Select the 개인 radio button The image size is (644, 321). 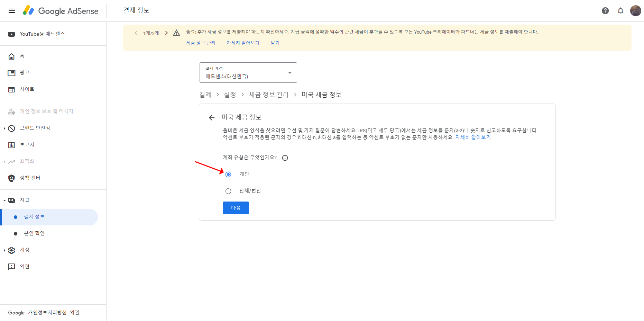coord(228,175)
